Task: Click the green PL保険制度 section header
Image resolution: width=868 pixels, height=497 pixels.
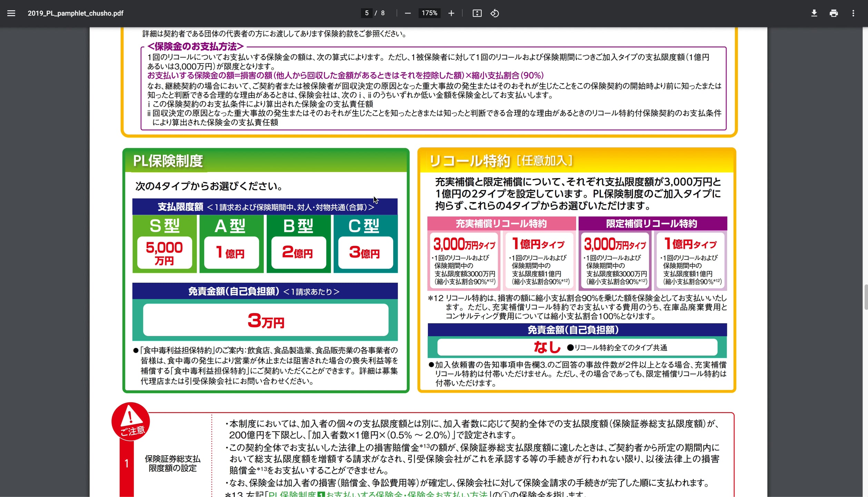Action: click(266, 161)
